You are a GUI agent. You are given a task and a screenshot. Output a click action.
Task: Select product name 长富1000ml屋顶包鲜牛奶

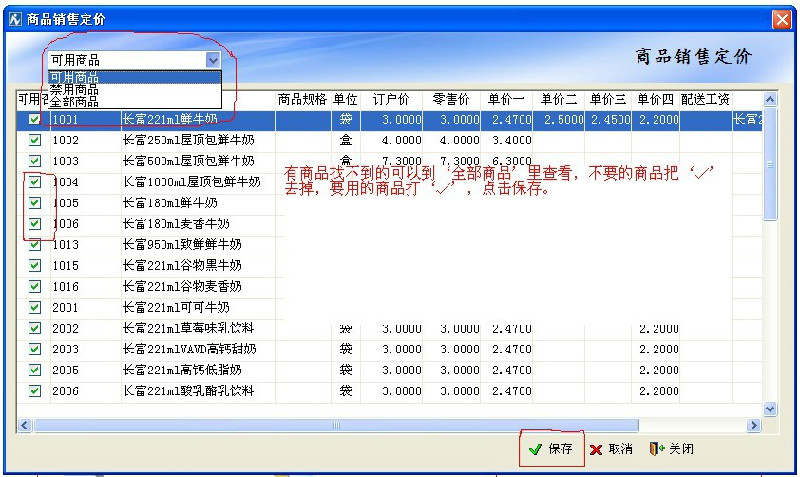coord(191,182)
